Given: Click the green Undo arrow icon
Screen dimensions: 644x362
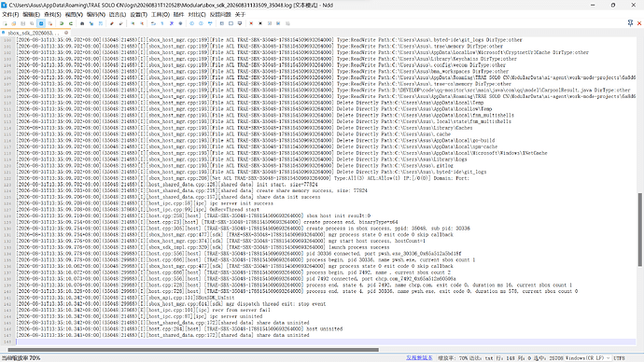Looking at the screenshot, I should [62, 23].
